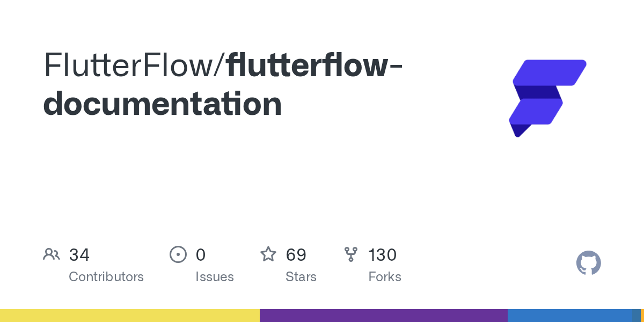644x322 pixels.
Task: Click the "Stars" label
Action: point(301,277)
